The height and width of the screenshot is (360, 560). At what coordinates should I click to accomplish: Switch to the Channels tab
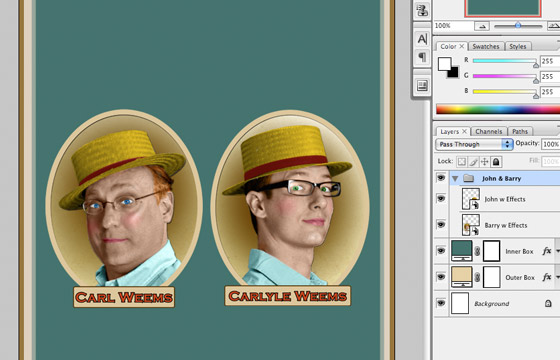click(489, 131)
